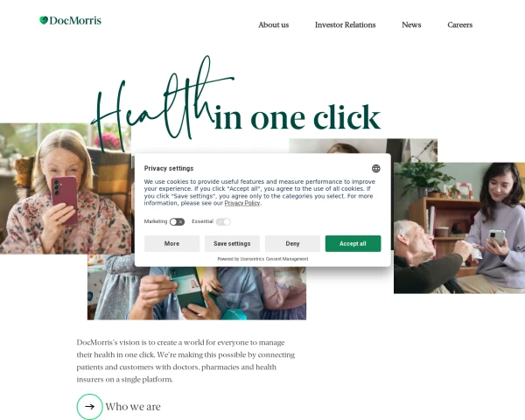Image resolution: width=525 pixels, height=420 pixels.
Task: Toggle the Marketing cookies switch
Action: [177, 221]
